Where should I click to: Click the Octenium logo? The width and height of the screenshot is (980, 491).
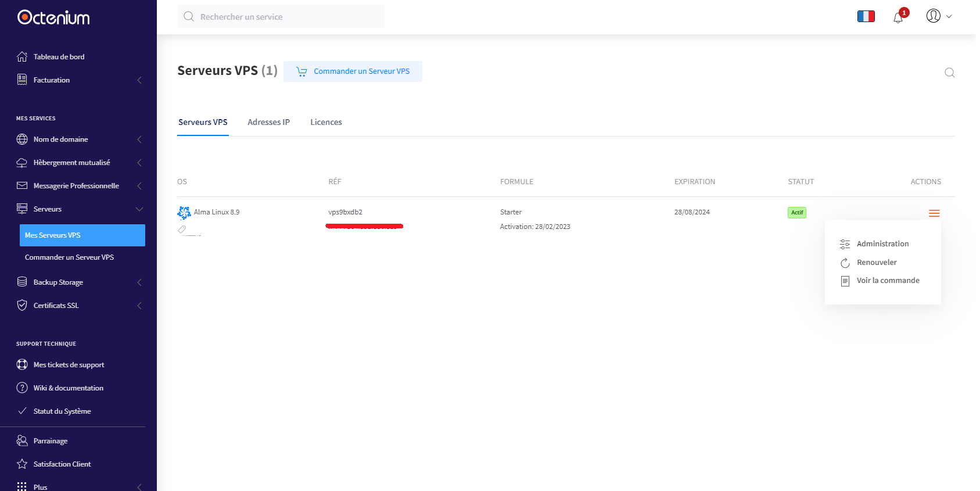[53, 17]
